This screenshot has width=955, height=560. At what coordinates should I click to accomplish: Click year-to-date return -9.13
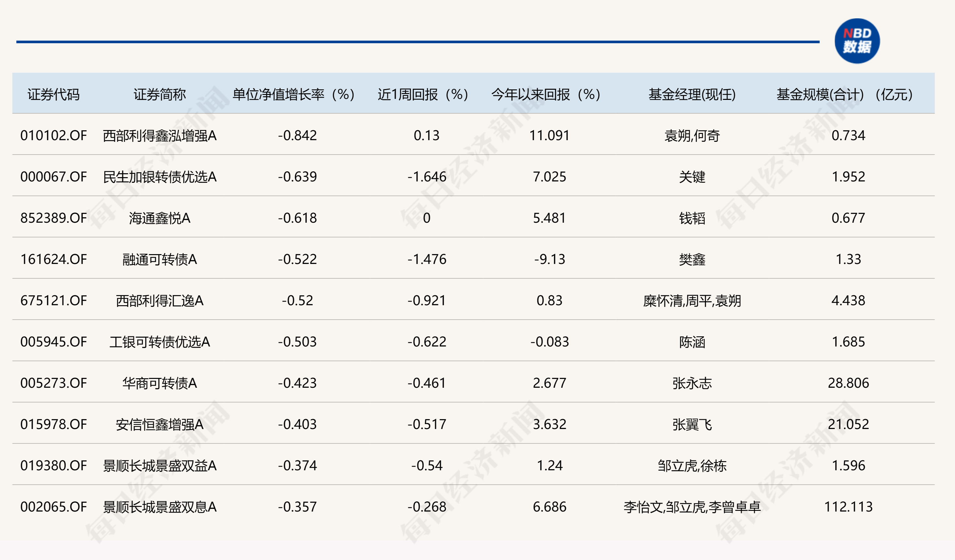coord(550,260)
